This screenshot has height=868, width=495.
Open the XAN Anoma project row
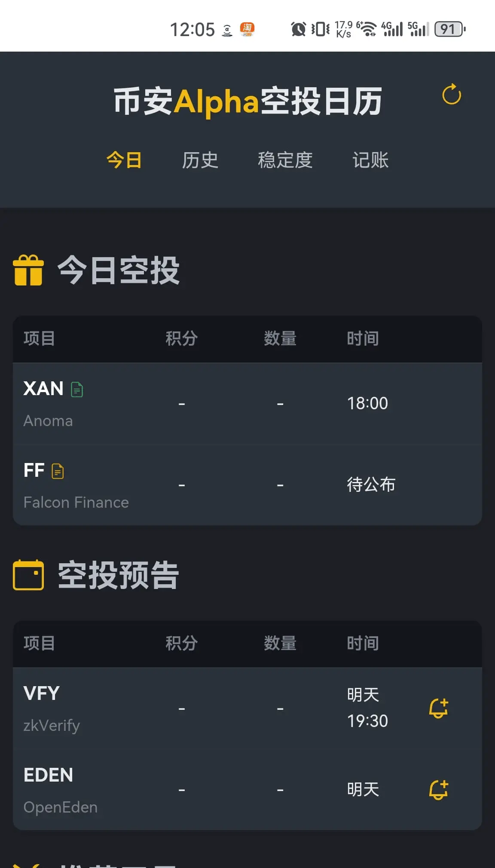click(x=247, y=403)
